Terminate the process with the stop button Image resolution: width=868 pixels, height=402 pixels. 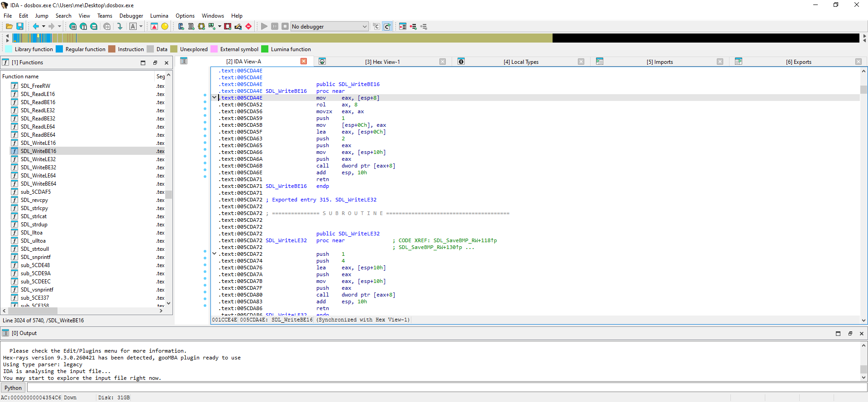tap(285, 26)
